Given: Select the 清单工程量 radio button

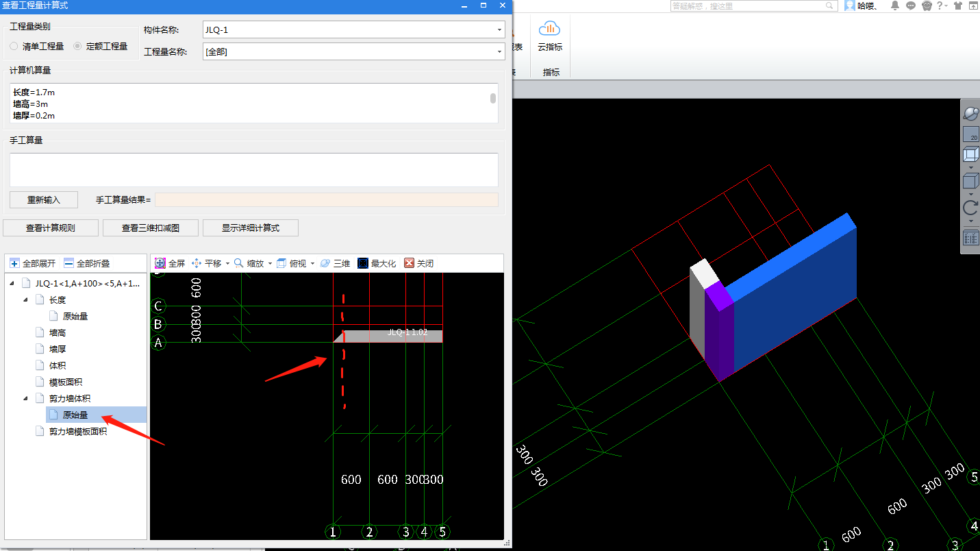Looking at the screenshot, I should tap(14, 47).
